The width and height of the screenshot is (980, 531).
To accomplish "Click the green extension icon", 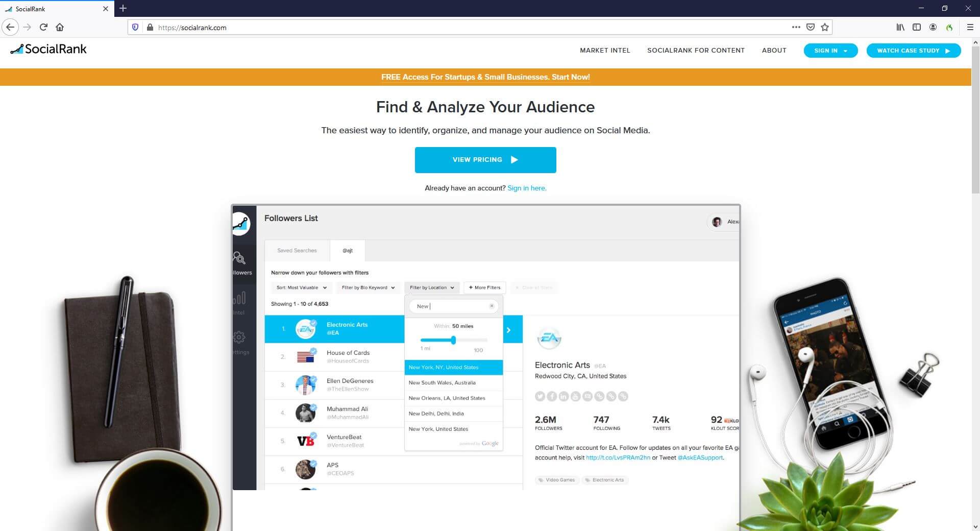I will [x=949, y=27].
